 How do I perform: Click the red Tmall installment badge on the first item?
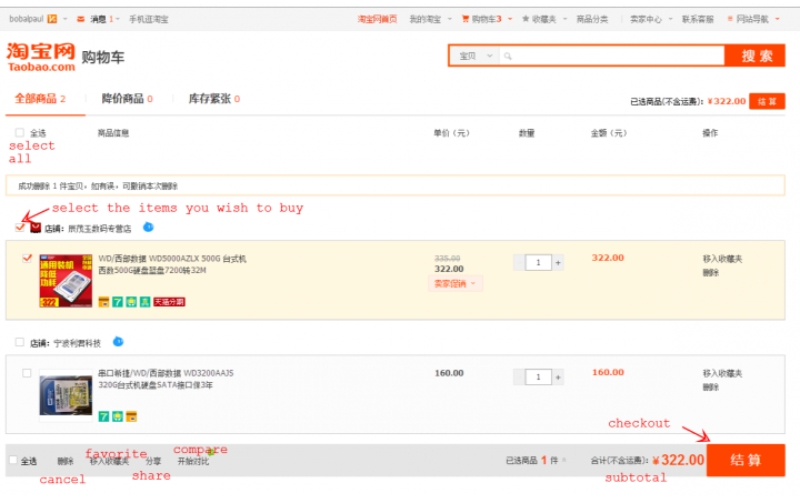168,302
